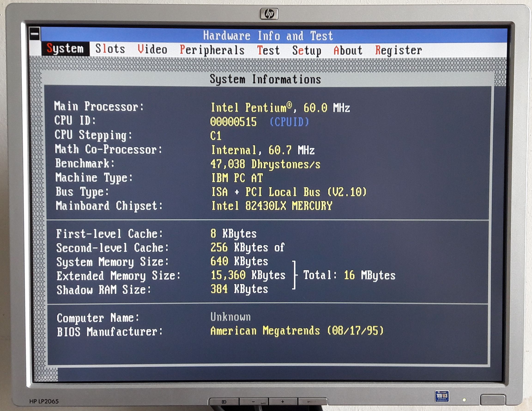Click the 'Main Processor:' label
The height and width of the screenshot is (411, 532).
coord(99,106)
